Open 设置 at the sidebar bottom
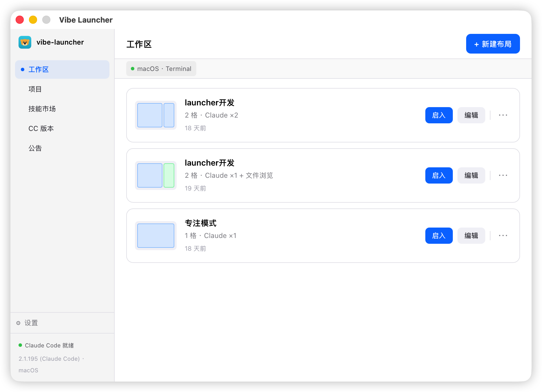The image size is (542, 392). click(x=62, y=323)
